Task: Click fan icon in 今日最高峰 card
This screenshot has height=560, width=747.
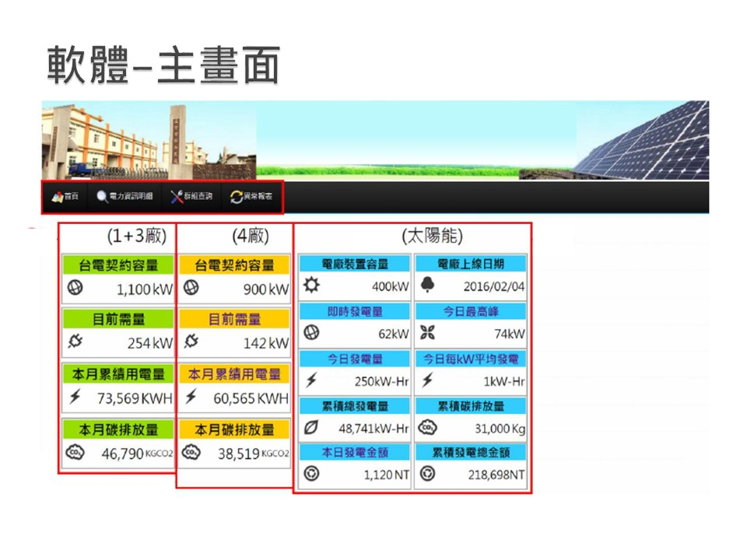Action: click(427, 334)
